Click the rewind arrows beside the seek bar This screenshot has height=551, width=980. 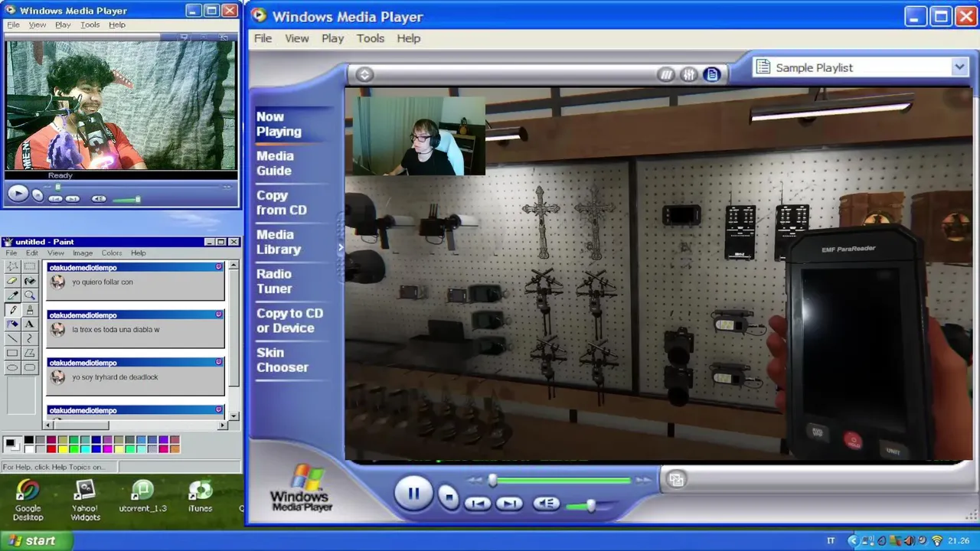pos(475,481)
